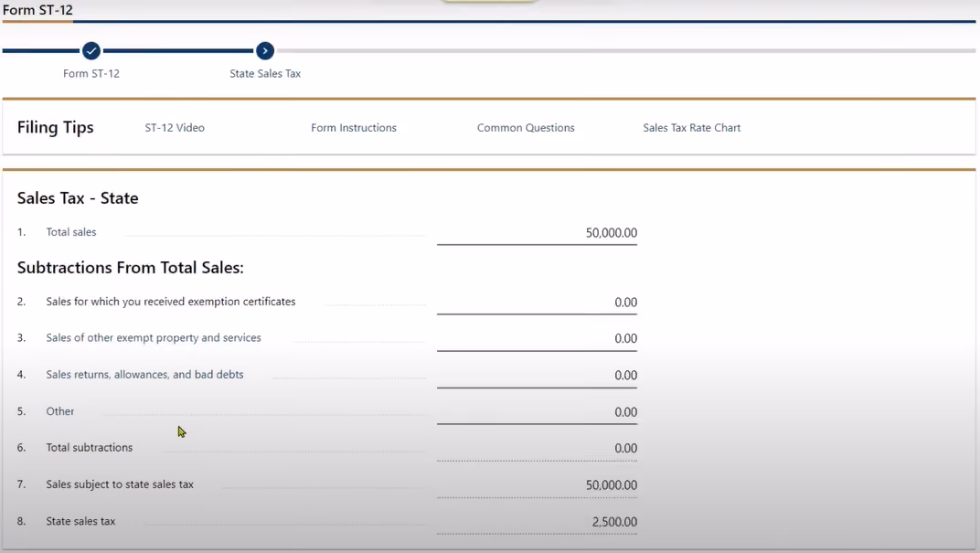Click the 'Total subtractions' line label
Viewport: 980px width, 553px height.
click(90, 447)
